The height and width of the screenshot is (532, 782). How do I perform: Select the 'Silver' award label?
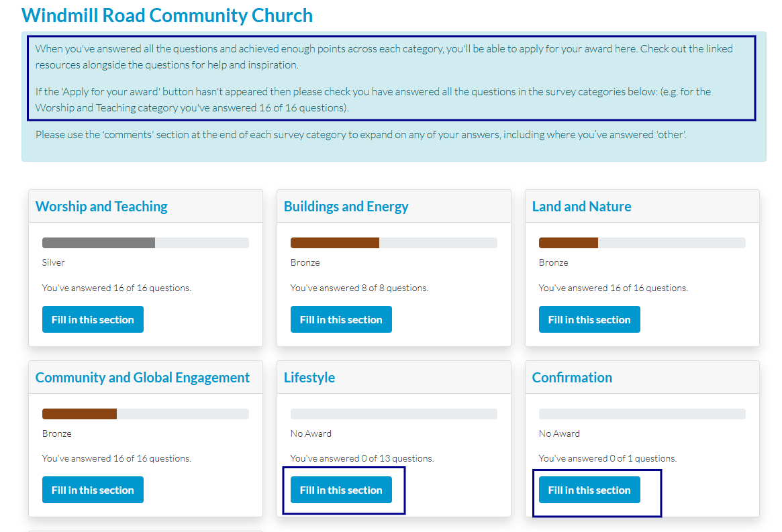[53, 262]
